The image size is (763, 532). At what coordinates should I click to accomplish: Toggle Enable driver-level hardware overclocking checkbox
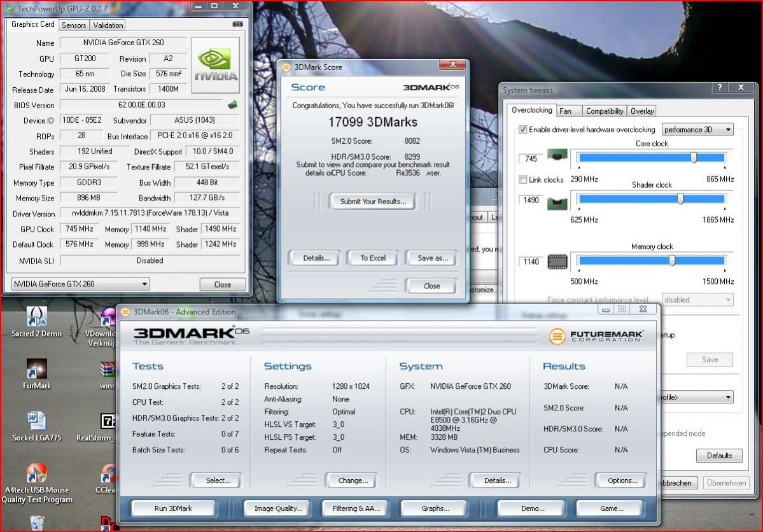[x=522, y=129]
